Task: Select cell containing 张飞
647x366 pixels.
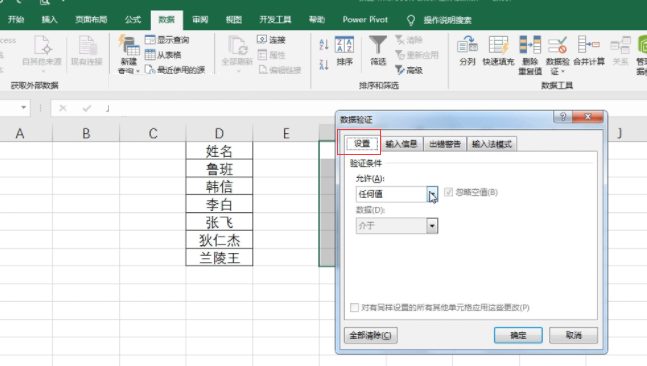Action: 219,222
